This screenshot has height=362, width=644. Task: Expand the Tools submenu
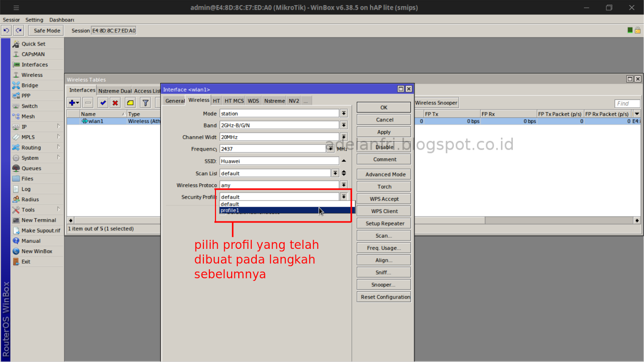pos(58,209)
